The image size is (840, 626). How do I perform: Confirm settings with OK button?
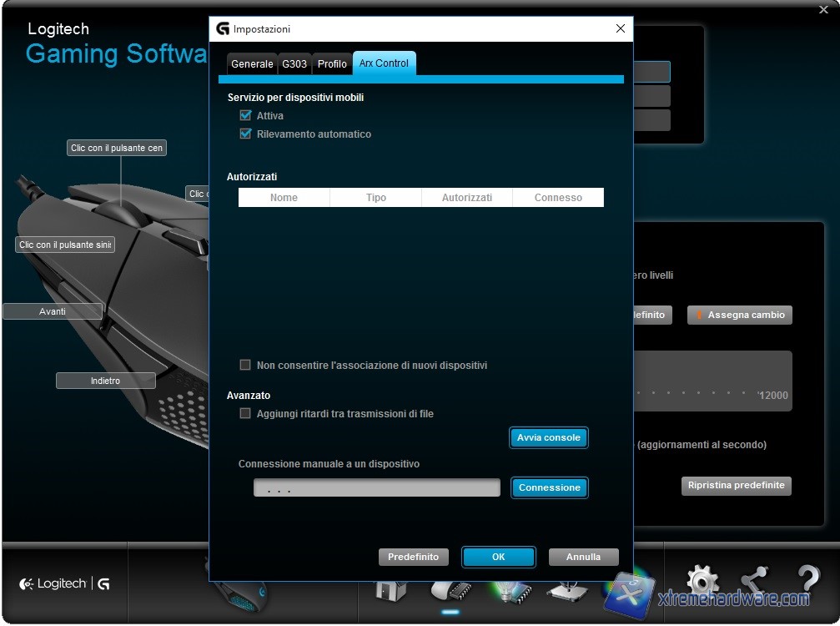[498, 557]
